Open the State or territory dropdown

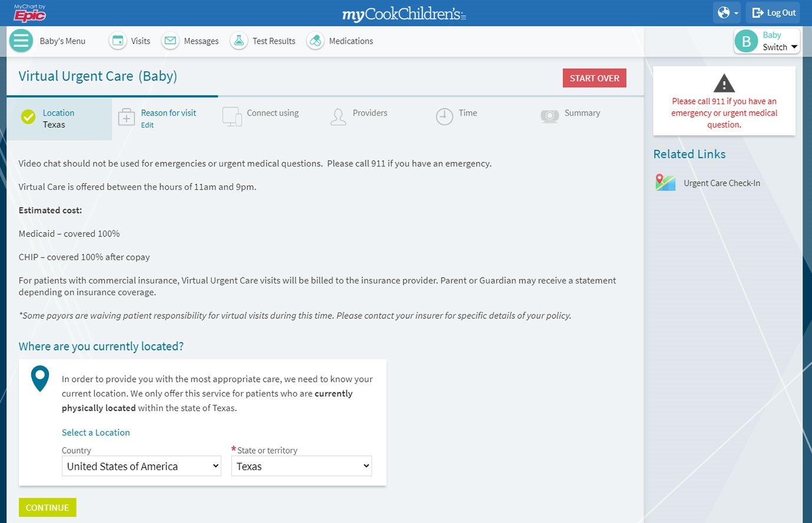(x=301, y=466)
